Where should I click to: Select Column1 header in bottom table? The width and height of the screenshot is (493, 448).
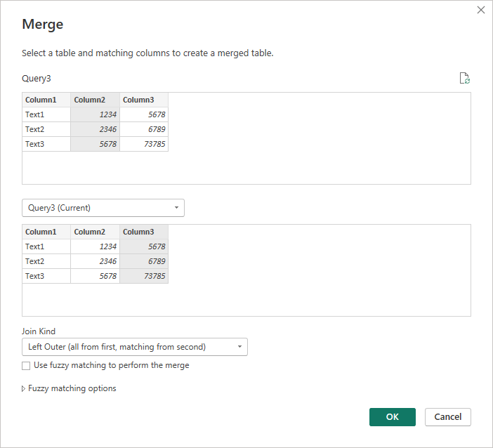pyautogui.click(x=46, y=232)
